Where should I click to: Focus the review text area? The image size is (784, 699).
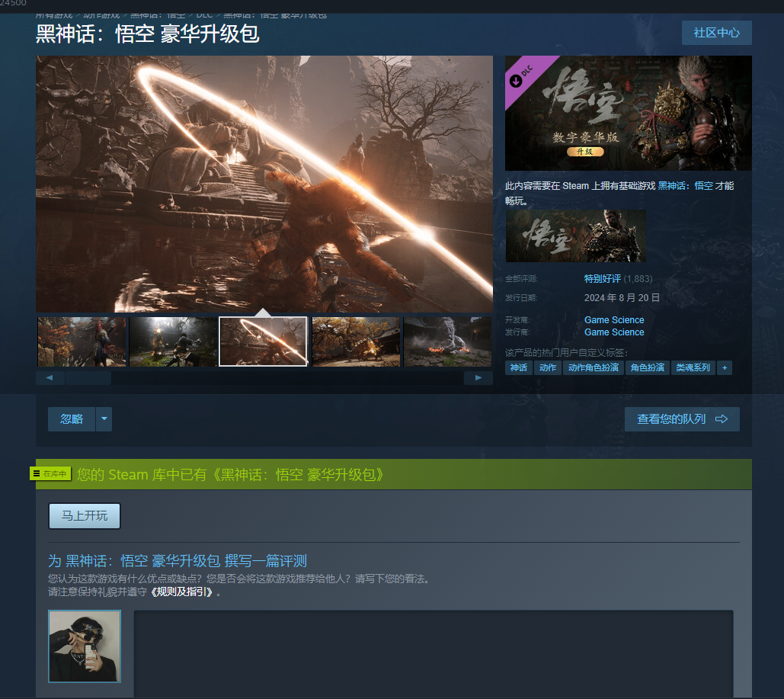pos(434,653)
